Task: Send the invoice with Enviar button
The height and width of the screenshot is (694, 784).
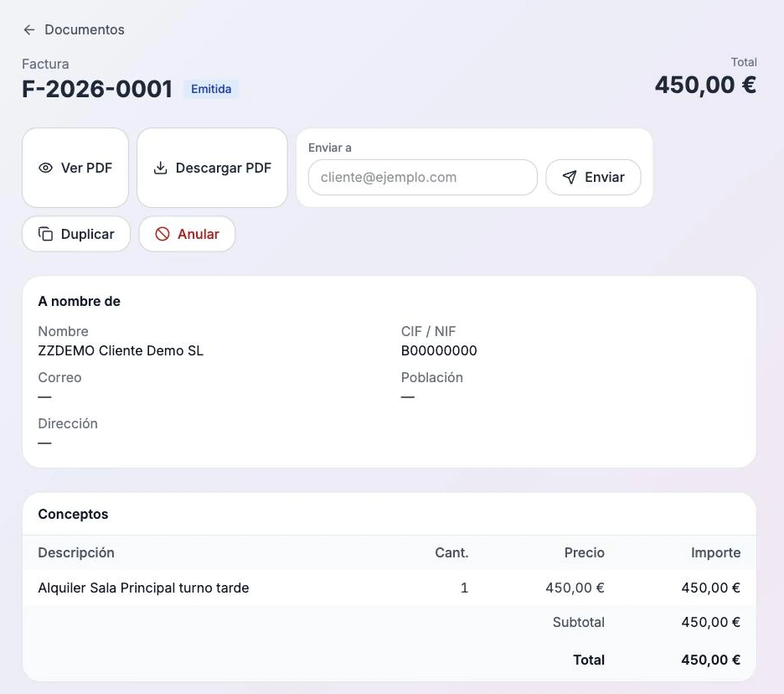Action: pos(593,177)
